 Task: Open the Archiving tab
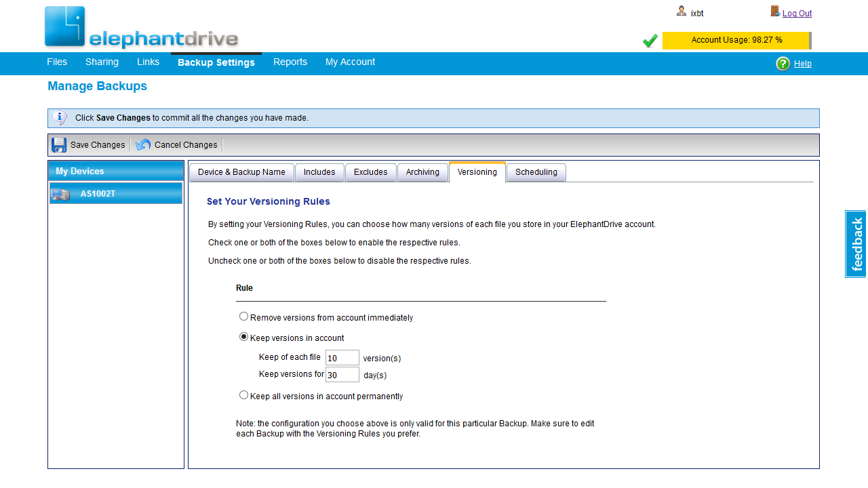[x=422, y=173]
